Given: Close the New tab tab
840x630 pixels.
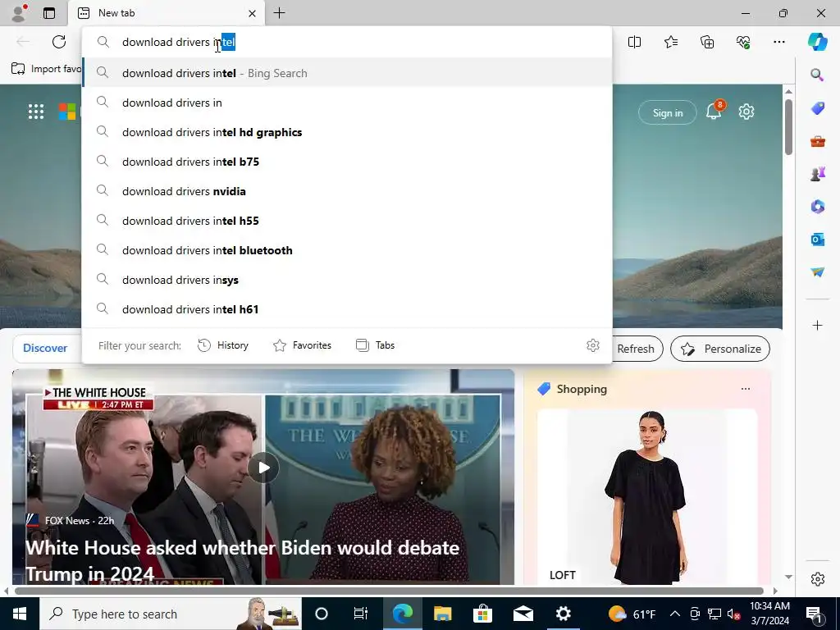Looking at the screenshot, I should pos(252,13).
